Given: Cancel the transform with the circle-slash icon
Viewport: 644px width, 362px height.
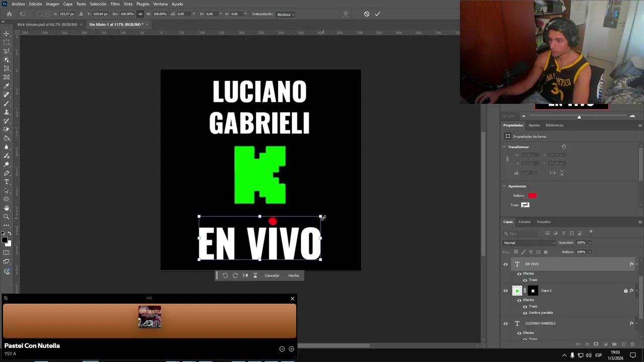Looking at the screenshot, I should point(367,14).
